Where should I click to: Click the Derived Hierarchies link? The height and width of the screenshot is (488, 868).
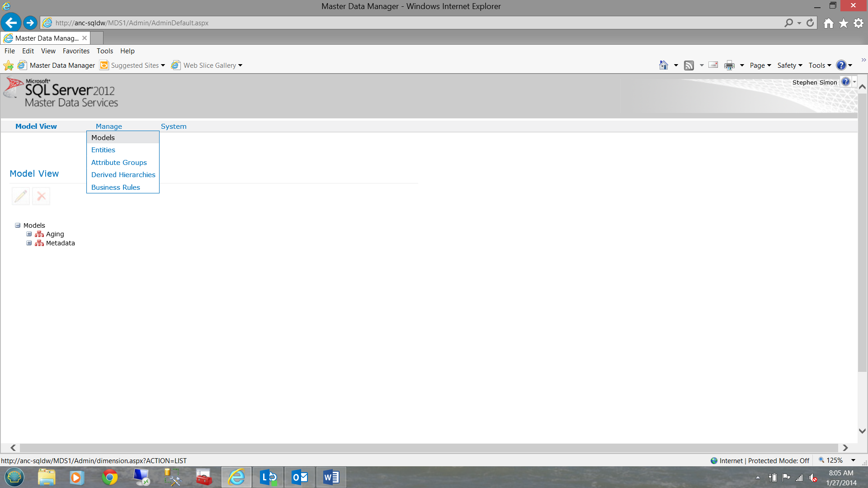123,175
